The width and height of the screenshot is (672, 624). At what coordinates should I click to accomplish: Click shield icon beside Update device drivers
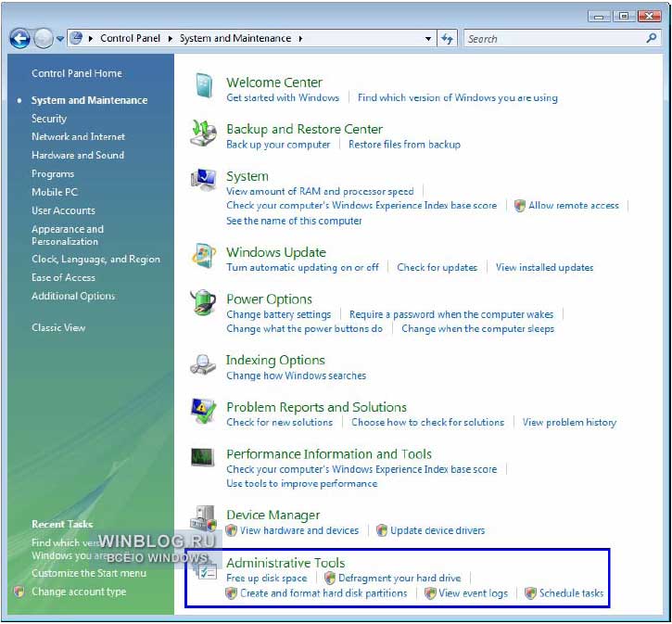coord(382,530)
